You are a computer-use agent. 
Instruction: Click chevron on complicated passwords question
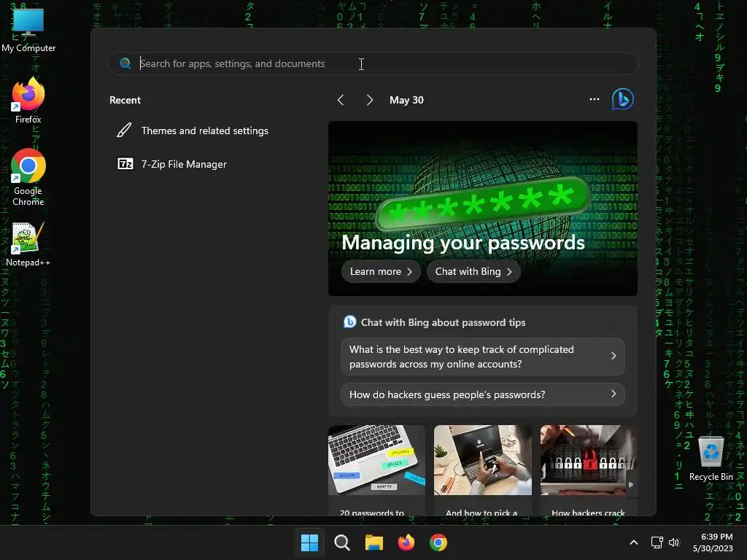(614, 356)
